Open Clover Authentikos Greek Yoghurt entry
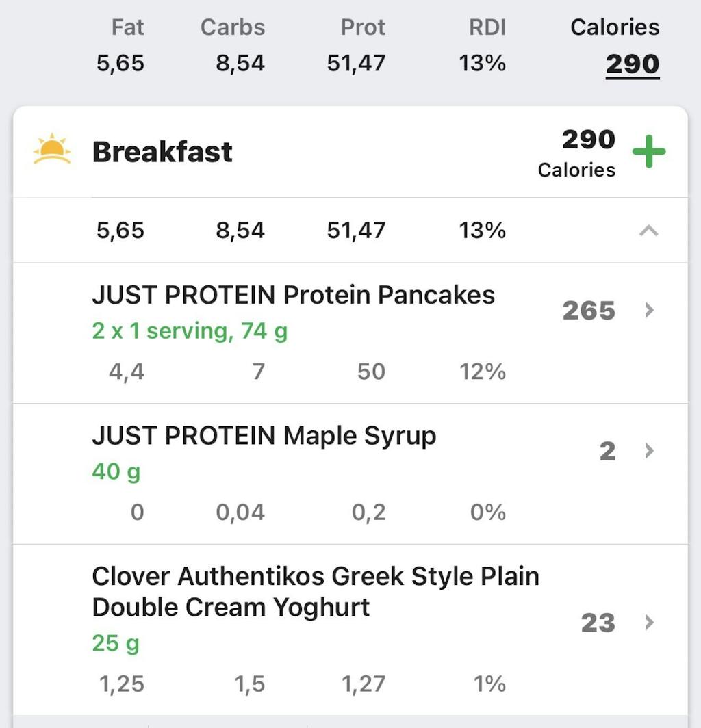 tap(315, 591)
